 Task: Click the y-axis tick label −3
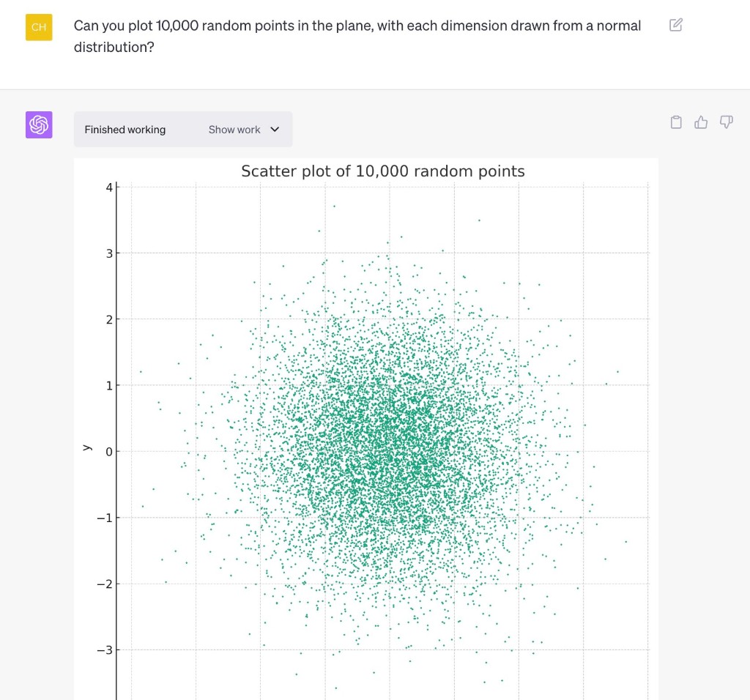click(x=105, y=650)
